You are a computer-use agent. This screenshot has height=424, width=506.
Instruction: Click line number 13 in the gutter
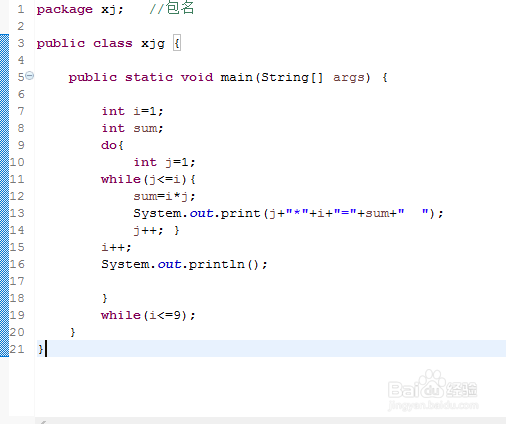[x=17, y=213]
